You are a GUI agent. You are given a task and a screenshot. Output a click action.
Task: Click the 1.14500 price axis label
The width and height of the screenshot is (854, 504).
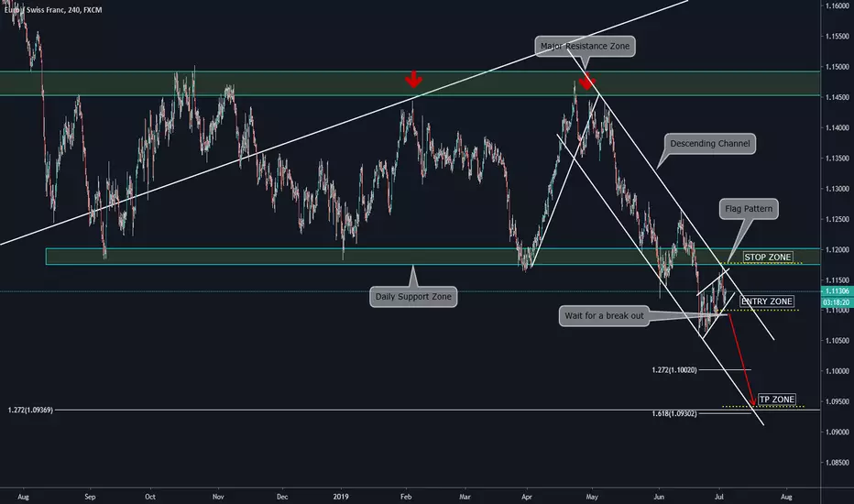[x=838, y=97]
